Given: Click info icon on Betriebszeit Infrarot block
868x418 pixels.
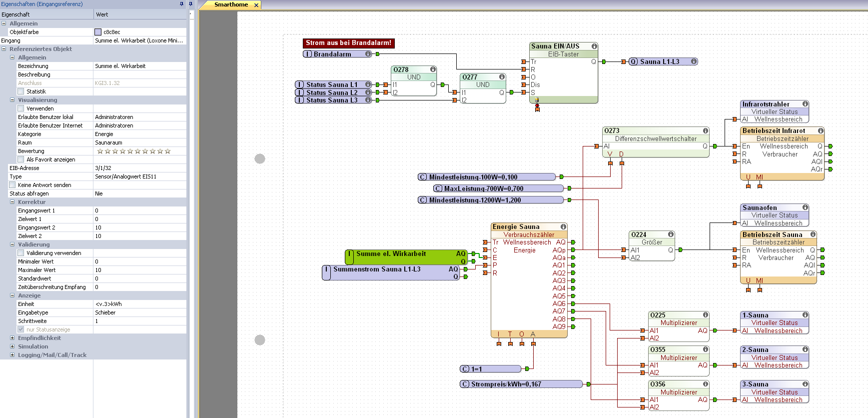Looking at the screenshot, I should 821,130.
